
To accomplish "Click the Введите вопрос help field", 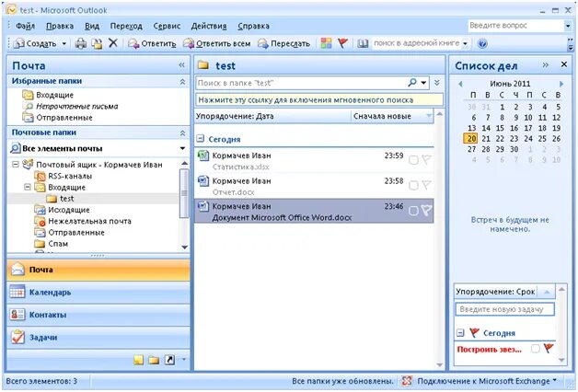I will [x=515, y=26].
